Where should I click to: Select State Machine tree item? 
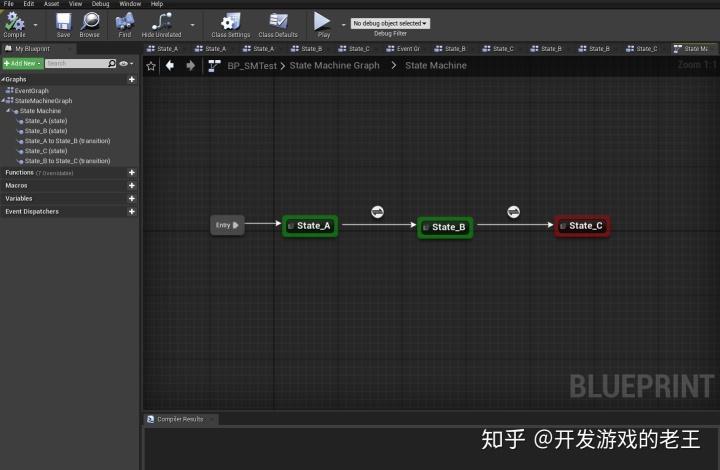(40, 111)
